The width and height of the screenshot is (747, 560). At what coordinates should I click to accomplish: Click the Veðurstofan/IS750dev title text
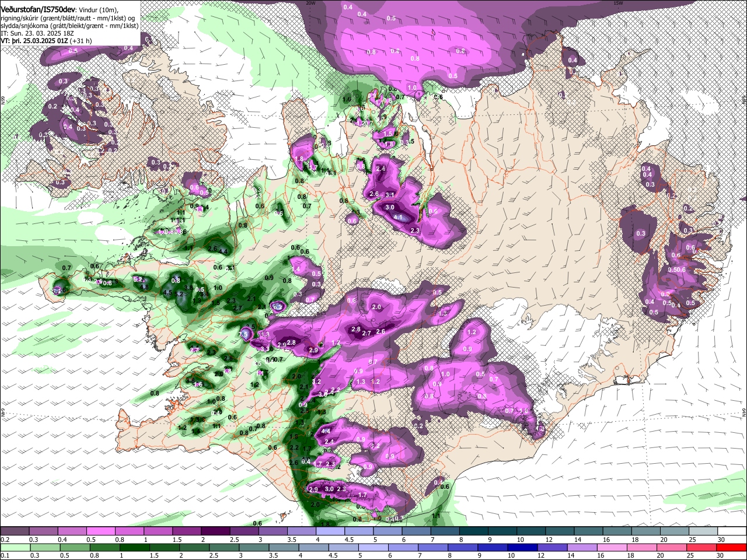[x=38, y=9]
